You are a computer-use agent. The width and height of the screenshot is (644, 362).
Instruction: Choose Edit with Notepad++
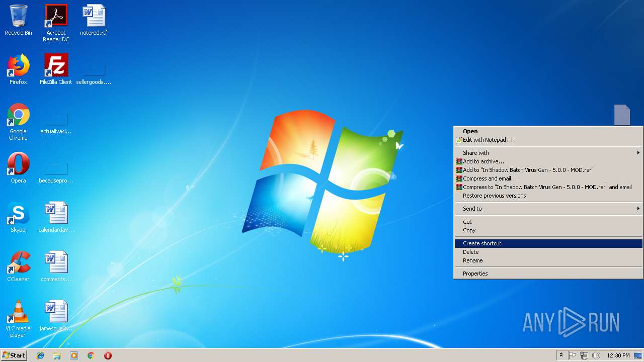coord(548,140)
